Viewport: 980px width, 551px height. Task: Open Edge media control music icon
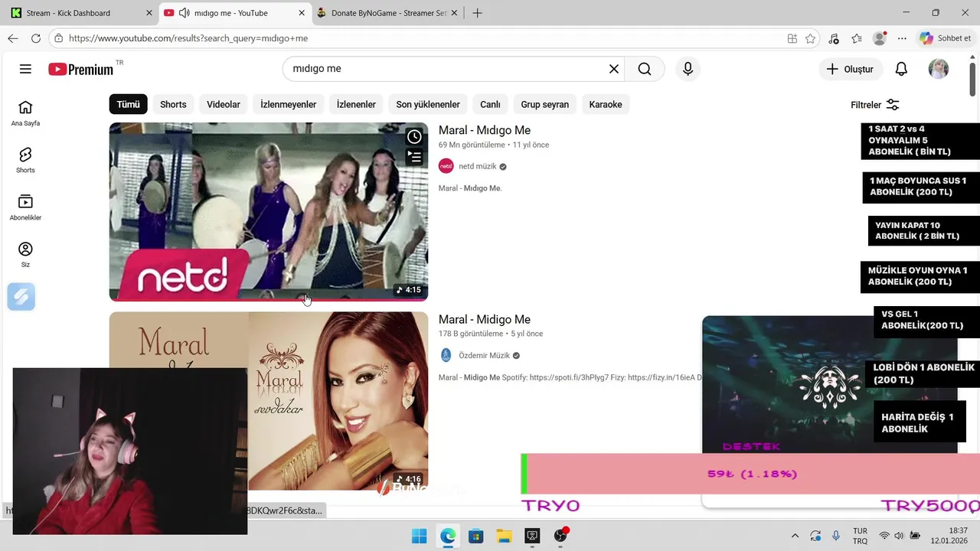(834, 38)
